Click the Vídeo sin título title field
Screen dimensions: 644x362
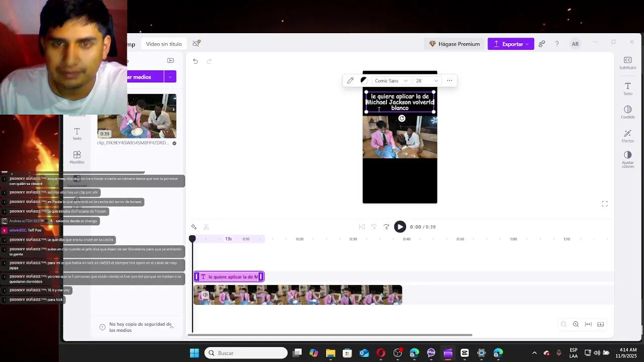click(164, 44)
